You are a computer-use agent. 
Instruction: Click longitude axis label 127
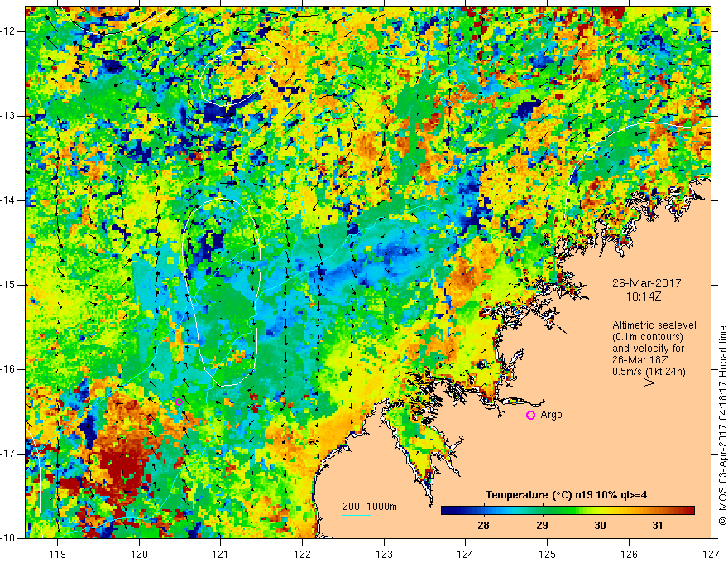tap(711, 554)
